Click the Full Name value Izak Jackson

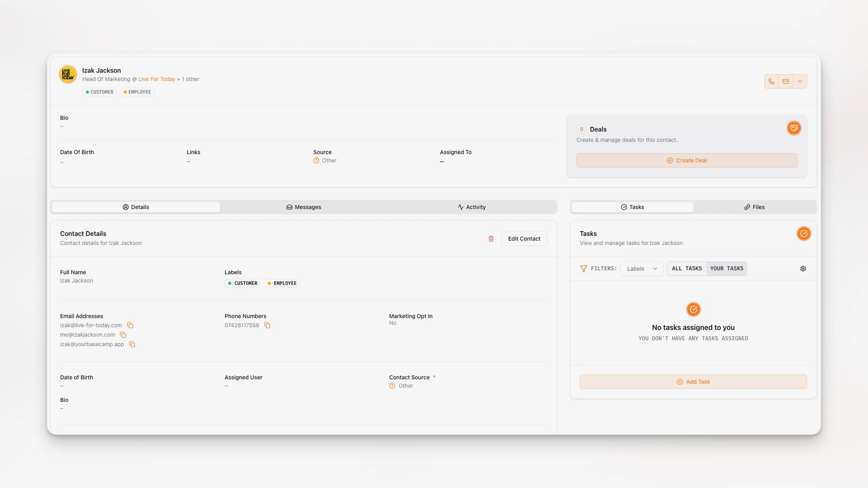(76, 281)
